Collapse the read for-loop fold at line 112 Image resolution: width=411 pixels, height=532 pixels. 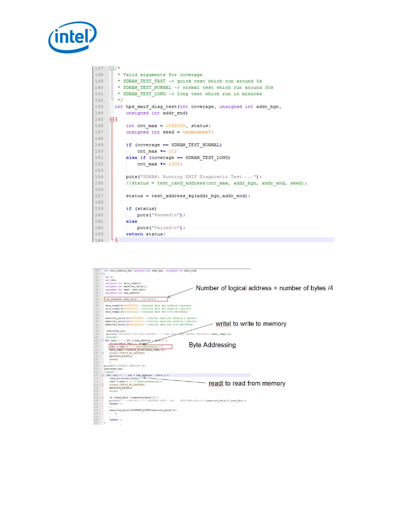[103, 375]
